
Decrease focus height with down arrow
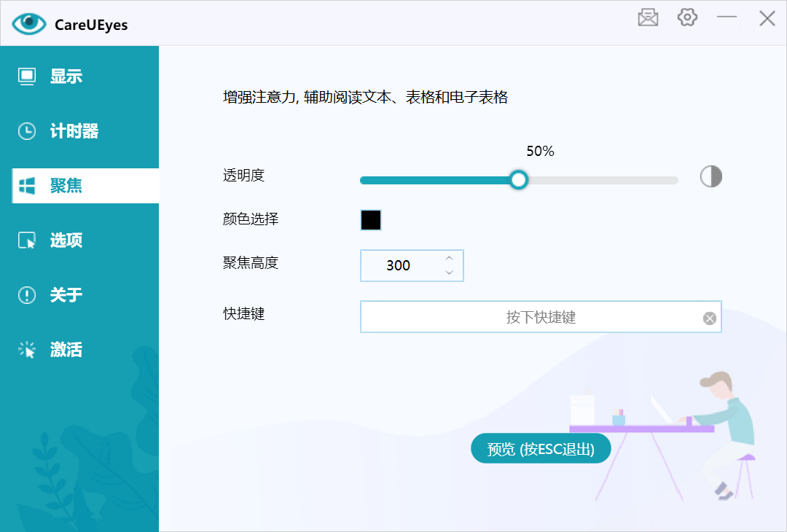coord(449,273)
